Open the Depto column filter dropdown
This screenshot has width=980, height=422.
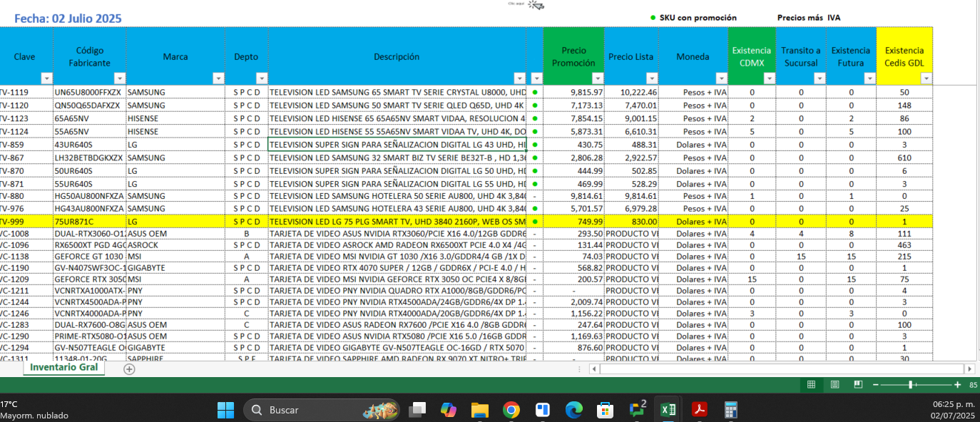click(x=262, y=78)
